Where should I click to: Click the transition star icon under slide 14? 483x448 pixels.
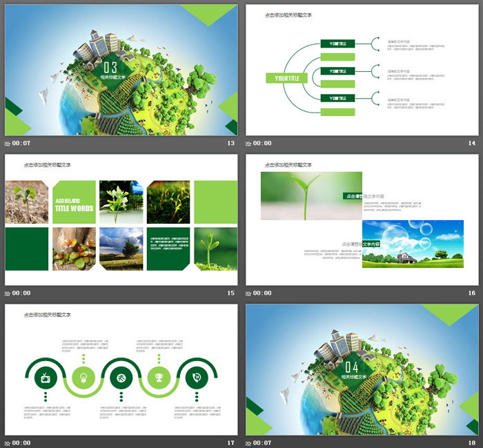point(248,144)
